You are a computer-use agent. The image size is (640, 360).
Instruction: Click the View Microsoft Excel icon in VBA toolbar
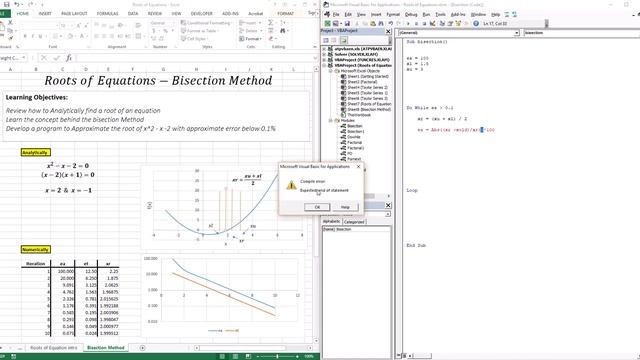coord(327,23)
